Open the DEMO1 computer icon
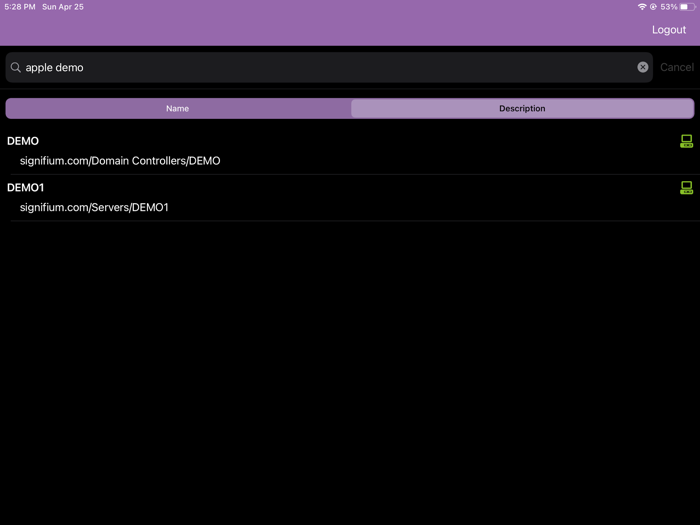Image resolution: width=700 pixels, height=525 pixels. coord(686,188)
